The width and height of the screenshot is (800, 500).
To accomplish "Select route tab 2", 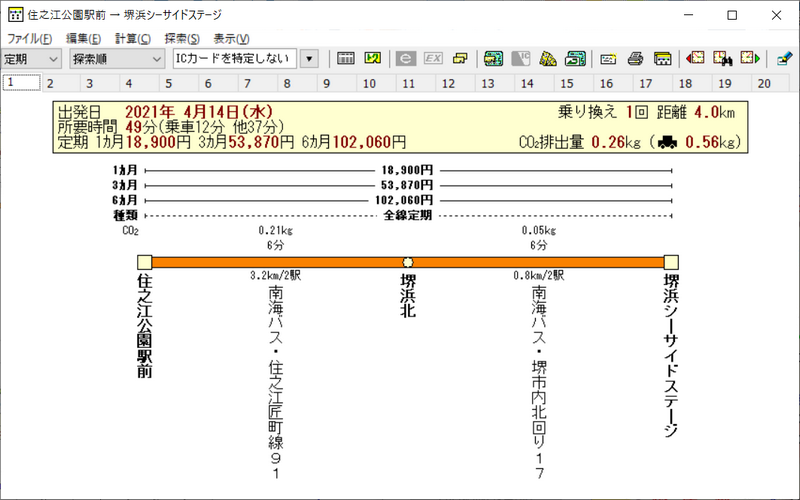I will pyautogui.click(x=60, y=83).
